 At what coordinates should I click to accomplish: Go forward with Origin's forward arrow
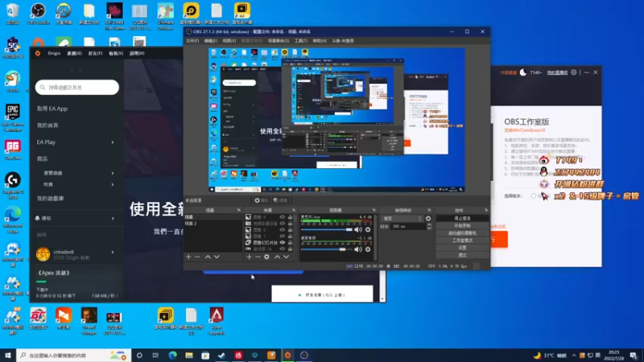(80, 70)
